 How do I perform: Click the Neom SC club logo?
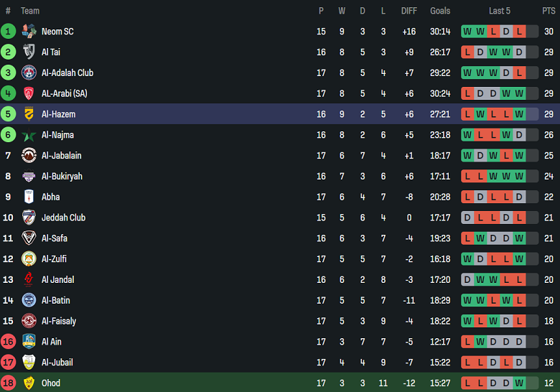(29, 31)
